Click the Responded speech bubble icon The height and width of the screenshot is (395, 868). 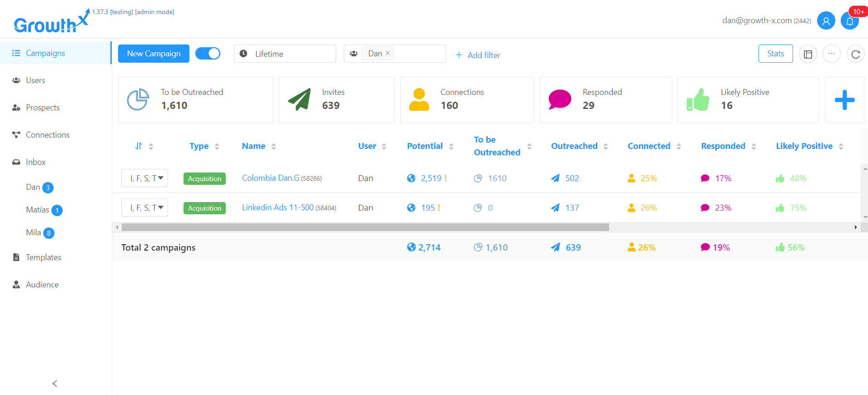click(560, 99)
